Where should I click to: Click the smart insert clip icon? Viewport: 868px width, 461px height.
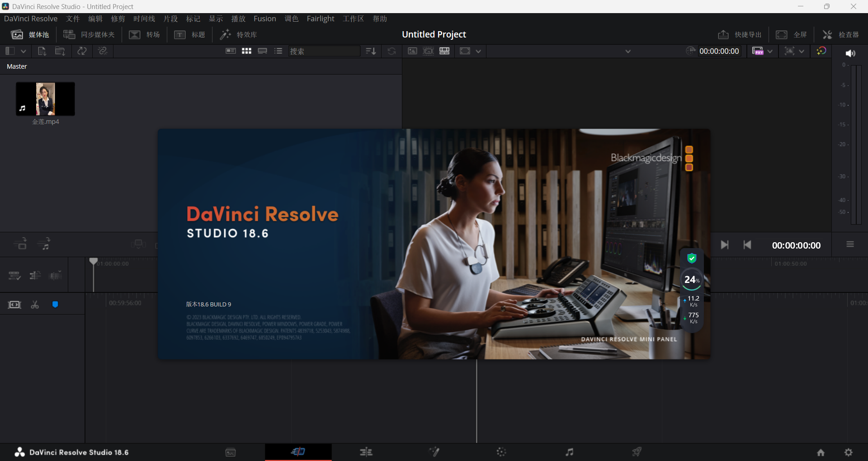(20, 244)
